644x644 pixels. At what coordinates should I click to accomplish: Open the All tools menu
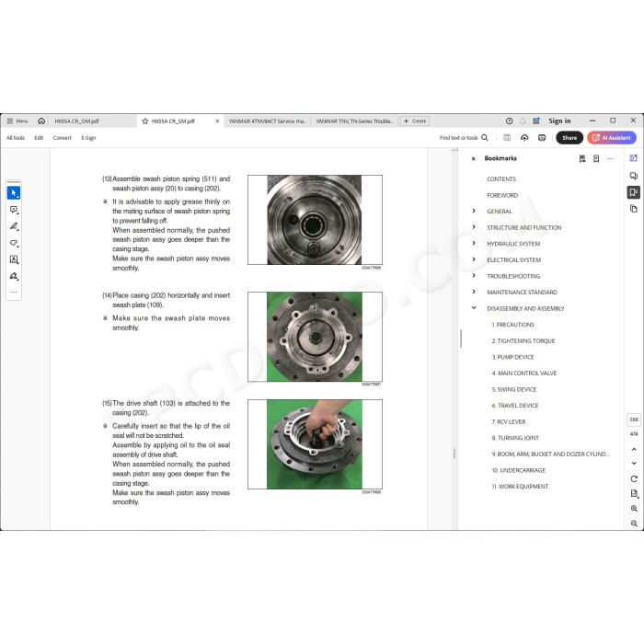click(x=16, y=138)
